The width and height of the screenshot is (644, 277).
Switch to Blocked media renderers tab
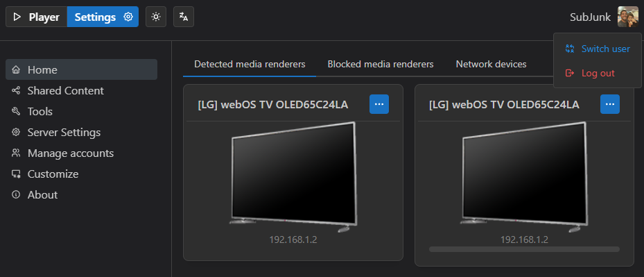tap(381, 64)
